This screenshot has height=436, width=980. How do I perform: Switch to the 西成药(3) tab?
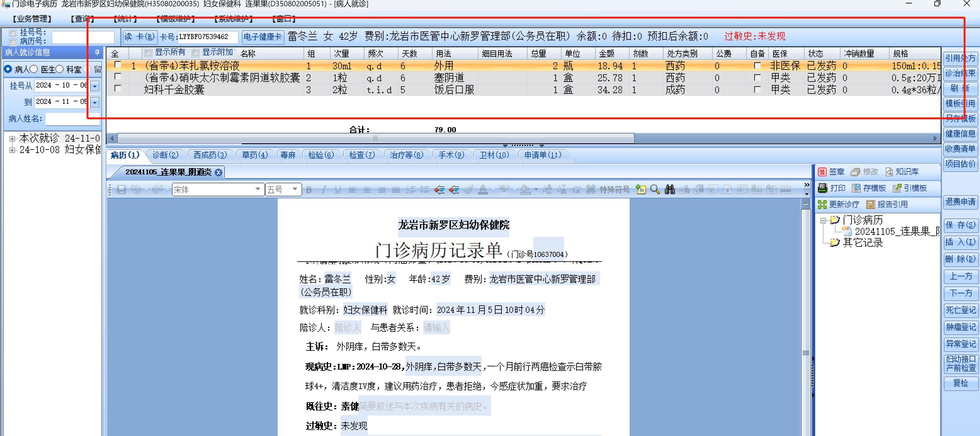click(210, 155)
